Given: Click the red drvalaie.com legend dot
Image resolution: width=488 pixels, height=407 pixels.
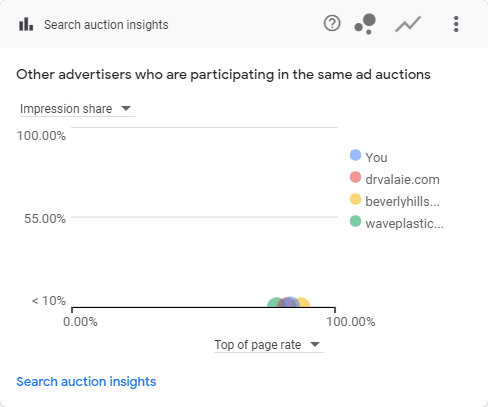Looking at the screenshot, I should tap(355, 177).
